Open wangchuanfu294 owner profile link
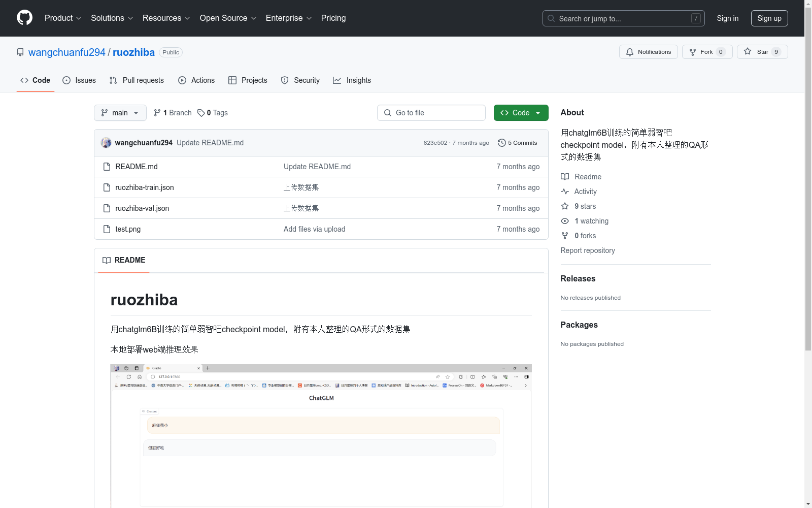The height and width of the screenshot is (508, 812). tap(67, 52)
